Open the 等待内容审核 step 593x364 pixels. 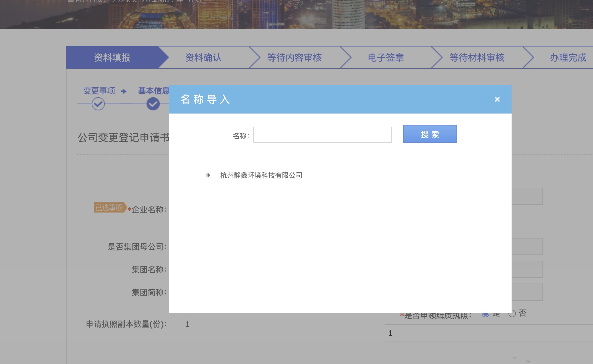coord(294,57)
